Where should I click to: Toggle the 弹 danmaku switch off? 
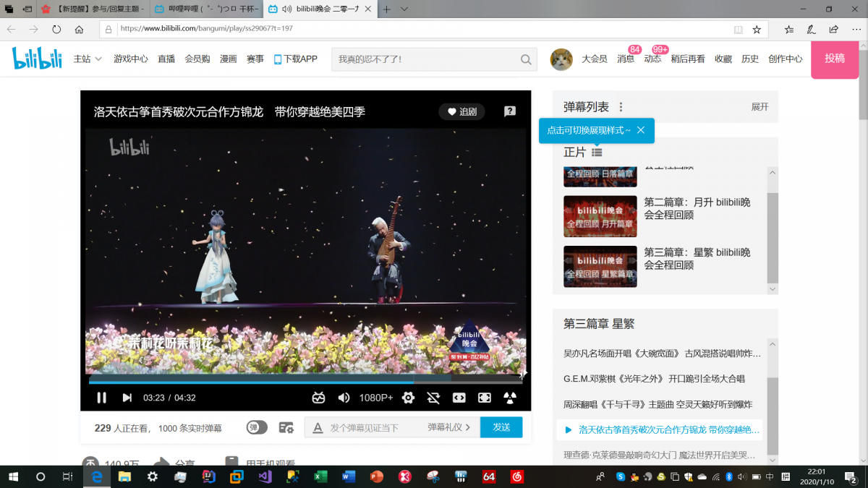click(257, 427)
